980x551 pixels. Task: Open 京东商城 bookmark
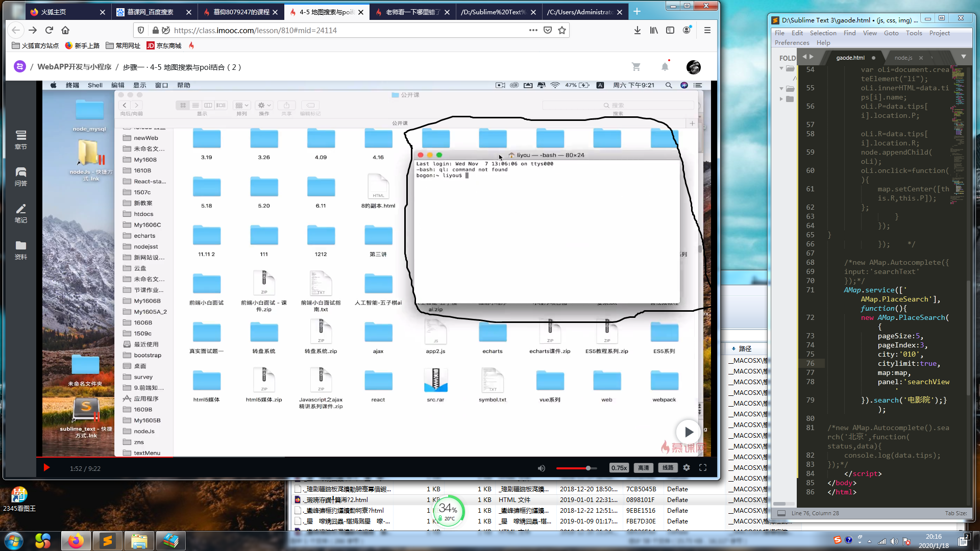click(164, 45)
